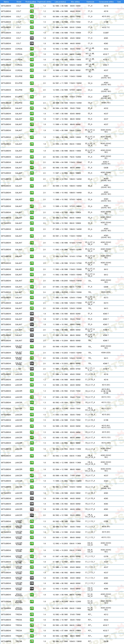Screen dimensions: 124x644
Task: Click petrol icon in GALANT KOMBI 6A13 row
Action: tap(32, 358)
